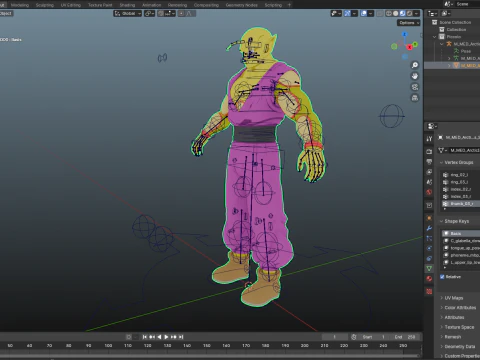Switch to the UV Editing workspace tab
This screenshot has width=480, height=360.
point(71,5)
